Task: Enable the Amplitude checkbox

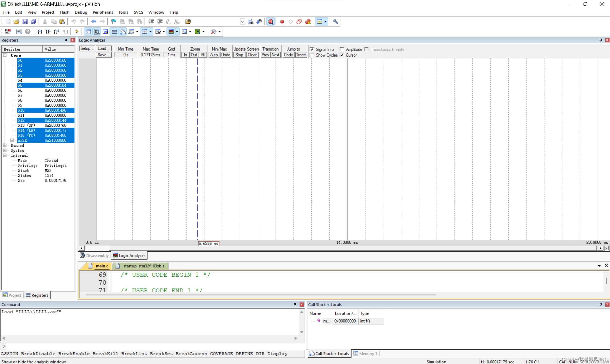Action: (342, 49)
